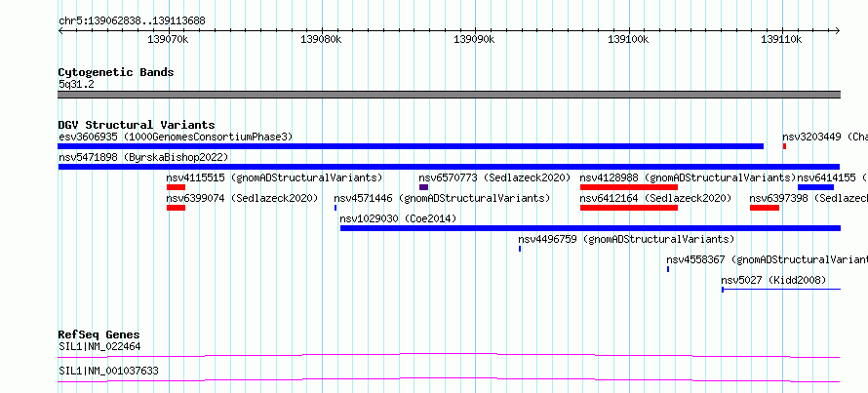Click the SIL1|NM_001037633 gene label
868x393 pixels.
click(x=108, y=371)
